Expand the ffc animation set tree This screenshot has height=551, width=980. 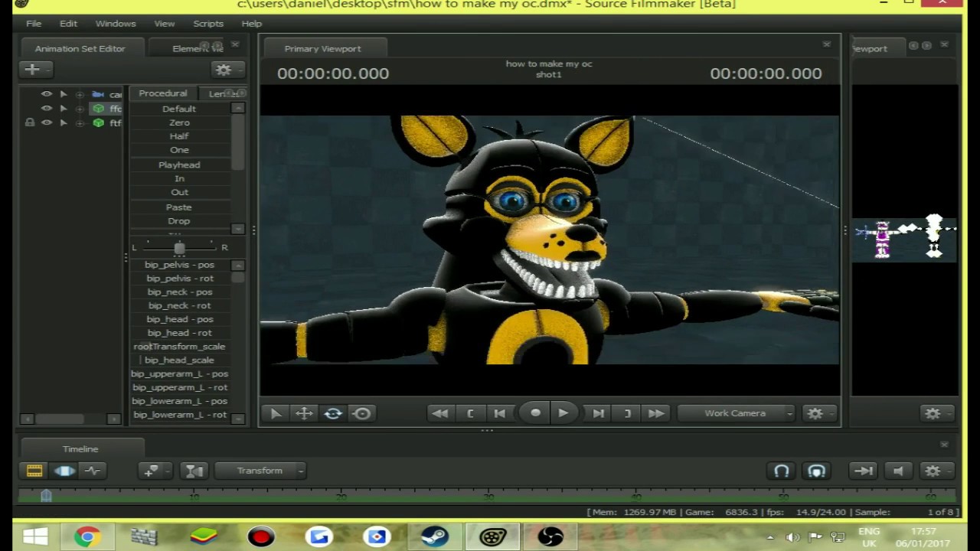80,109
